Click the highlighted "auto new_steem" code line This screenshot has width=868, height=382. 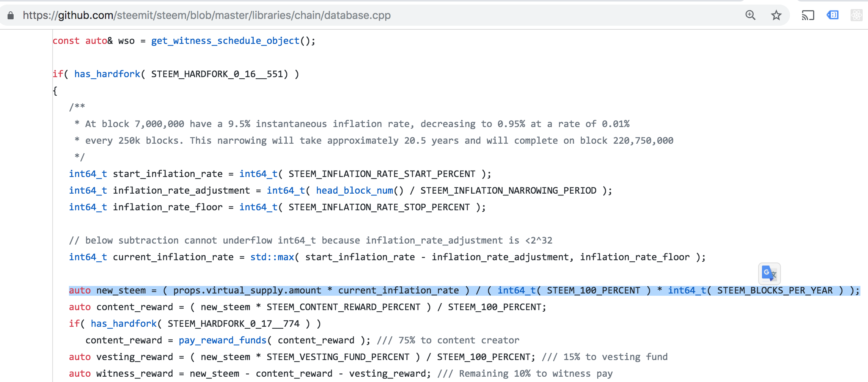coord(464,290)
